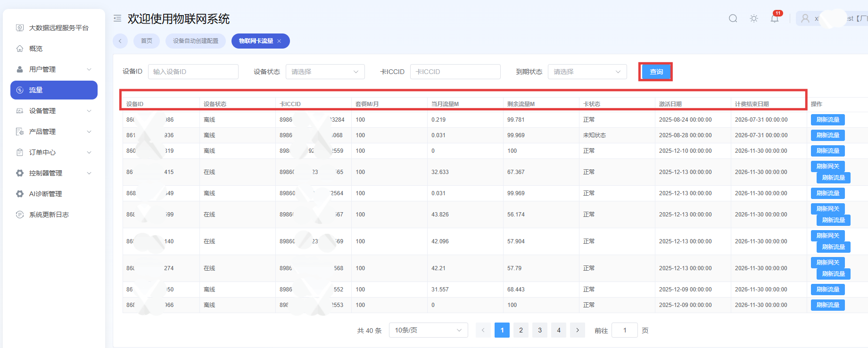Screen dimensions: 868x348
Task: Go to page 4 of the table
Action: click(559, 330)
